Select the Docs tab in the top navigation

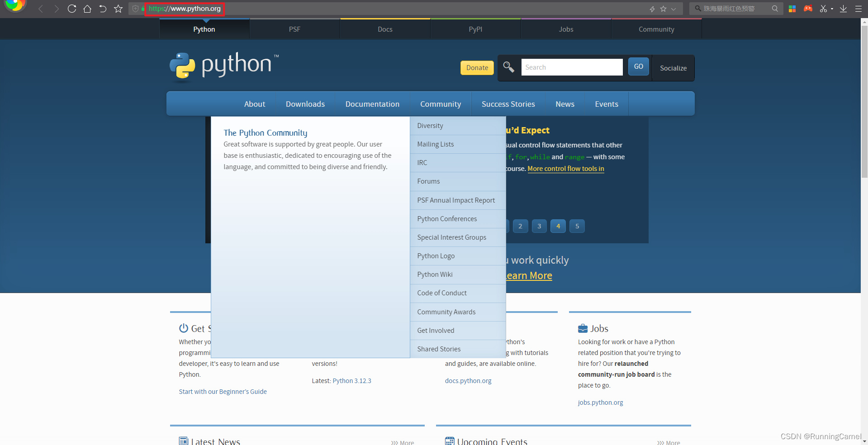tap(385, 29)
